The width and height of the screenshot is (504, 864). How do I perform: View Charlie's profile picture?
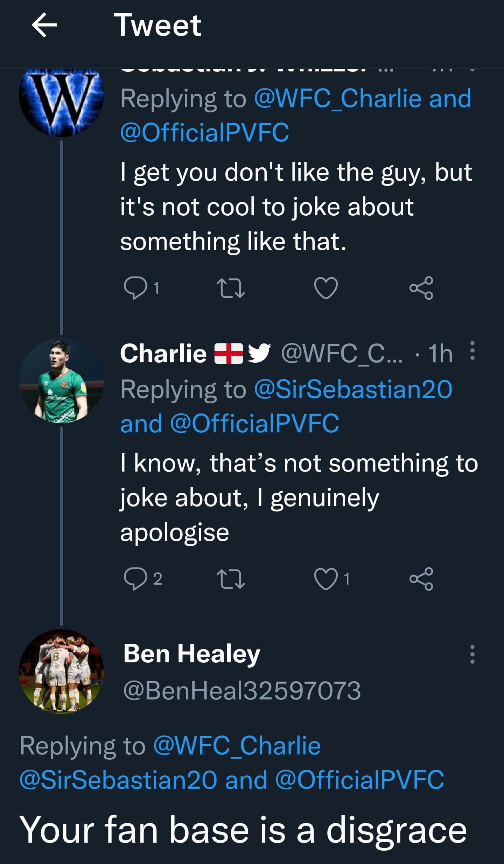61,381
